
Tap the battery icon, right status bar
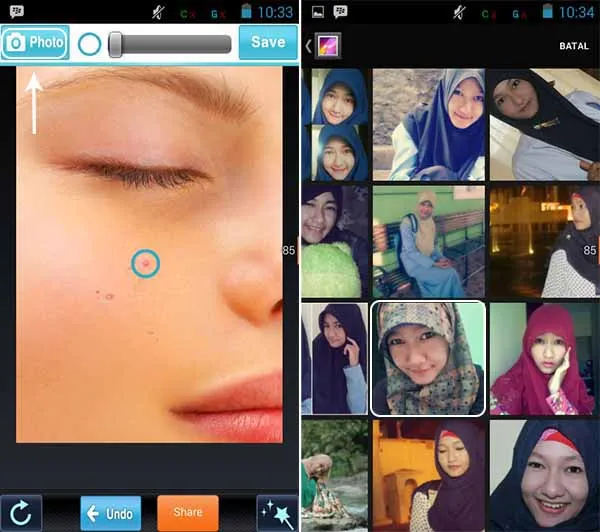pos(548,11)
